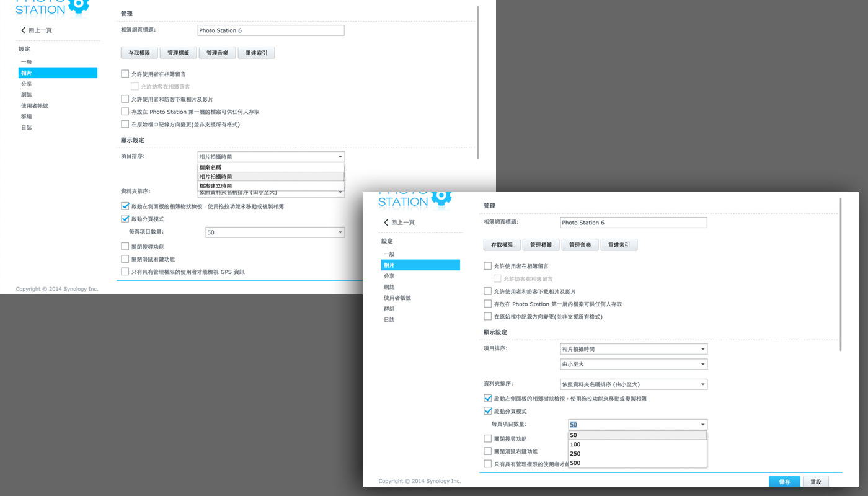Check 存放在 Photo Station 第一層 option, back window
The image size is (868, 496).
click(125, 112)
